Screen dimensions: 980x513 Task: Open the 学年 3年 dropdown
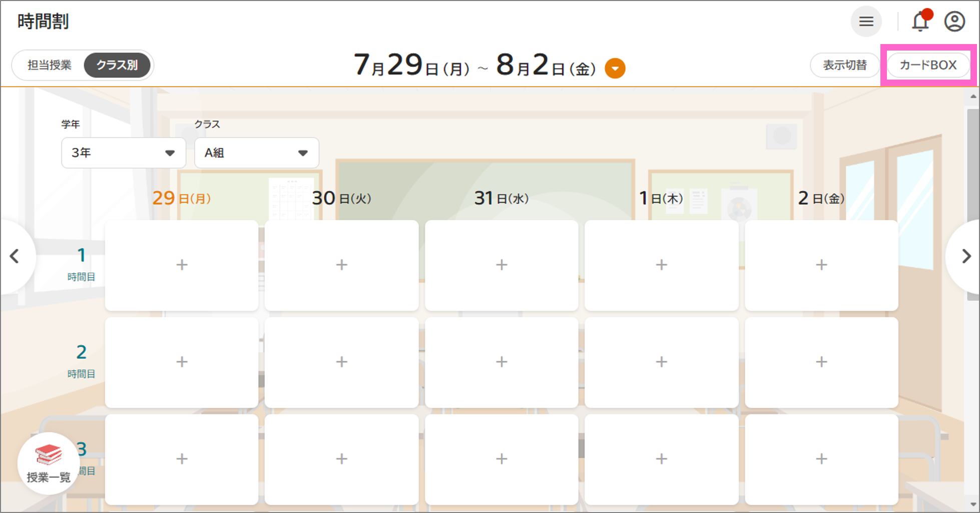(x=124, y=153)
